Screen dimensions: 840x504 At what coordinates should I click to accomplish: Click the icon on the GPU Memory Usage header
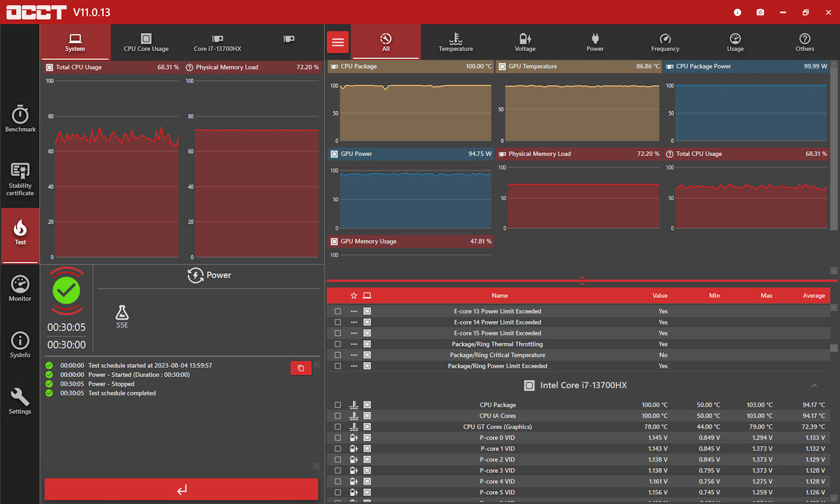pos(334,241)
